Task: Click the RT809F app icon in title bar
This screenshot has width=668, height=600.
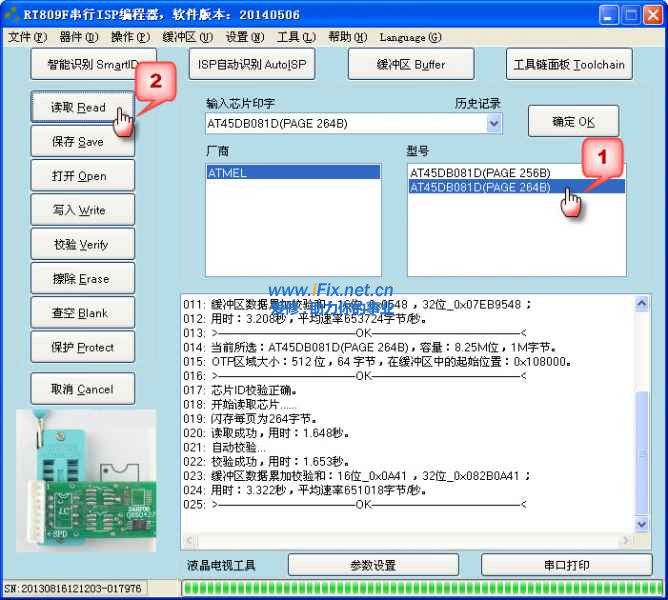Action: [12, 14]
